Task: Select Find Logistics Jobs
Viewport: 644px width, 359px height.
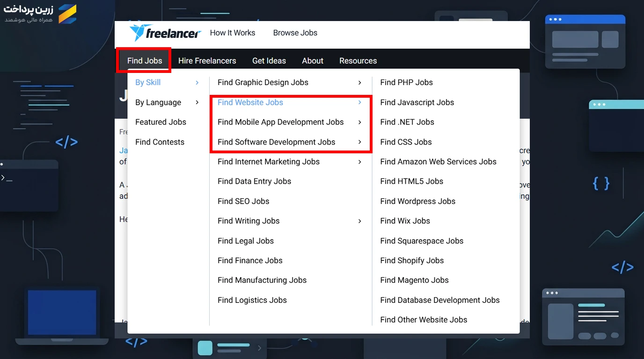Action: [252, 300]
